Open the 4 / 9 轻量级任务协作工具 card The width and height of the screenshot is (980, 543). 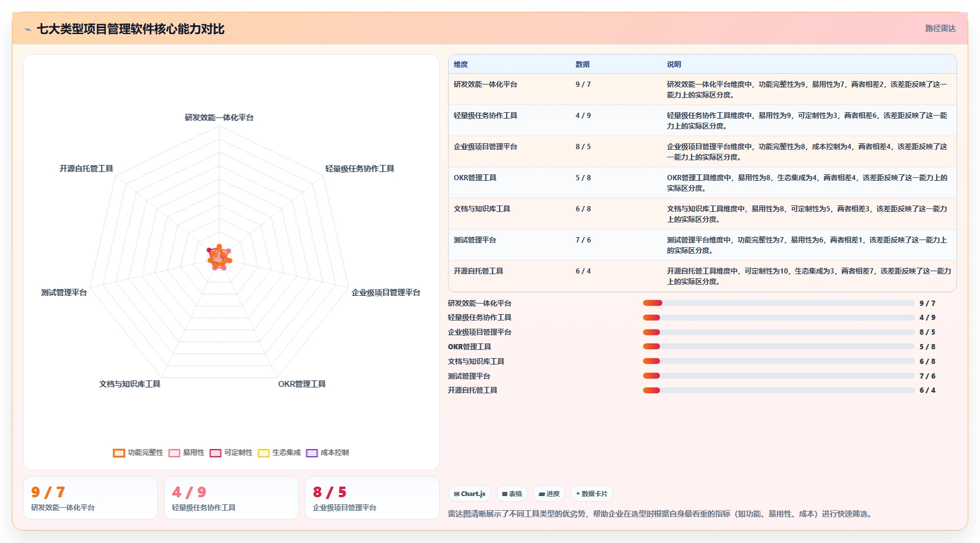coord(231,498)
